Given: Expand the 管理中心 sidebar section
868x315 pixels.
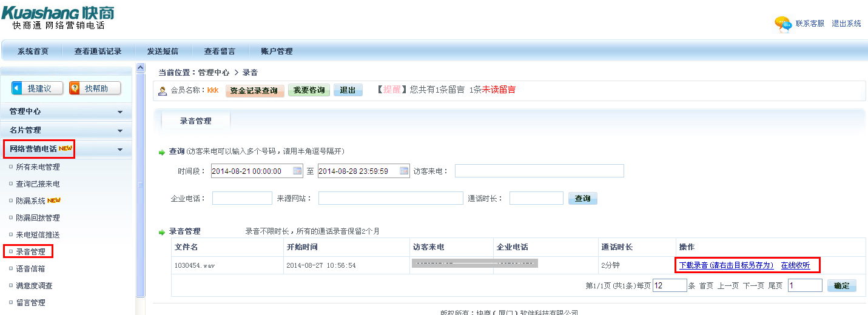Looking at the screenshot, I should (x=120, y=112).
